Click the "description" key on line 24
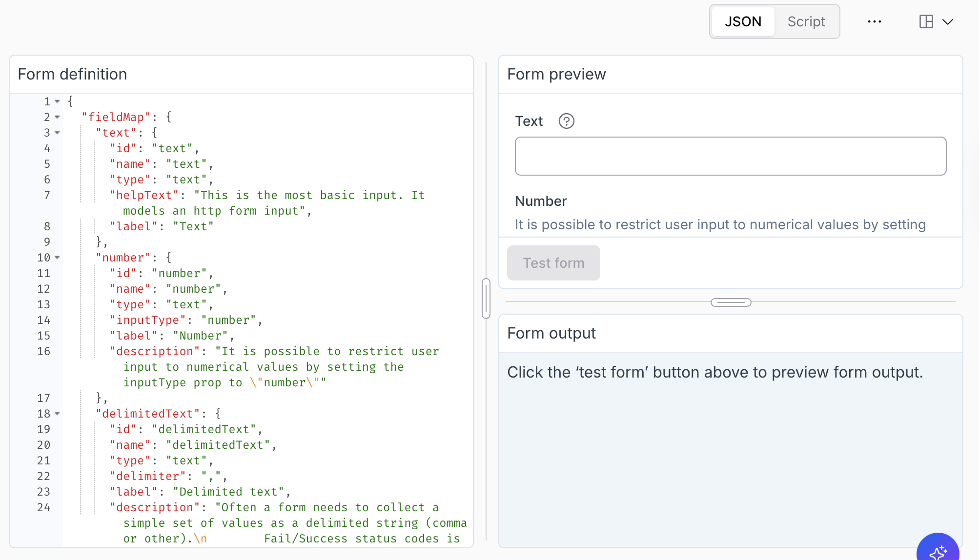This screenshot has height=560, width=979. tap(155, 507)
